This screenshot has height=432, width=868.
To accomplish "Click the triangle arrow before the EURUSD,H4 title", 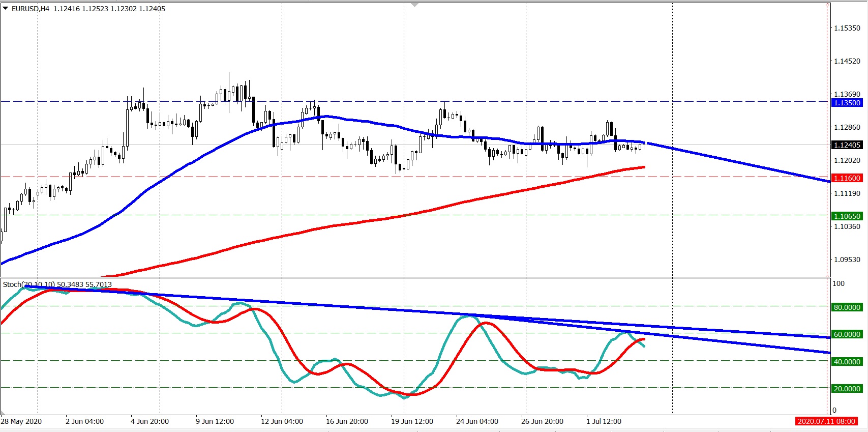I will (x=6, y=8).
